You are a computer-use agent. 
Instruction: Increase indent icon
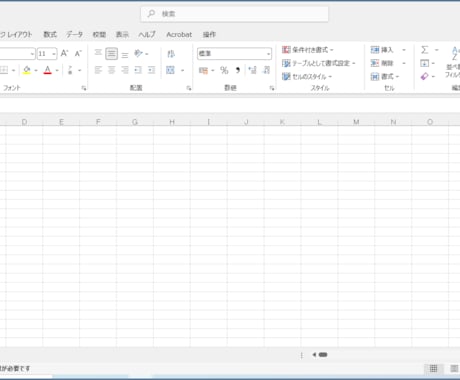click(x=151, y=70)
